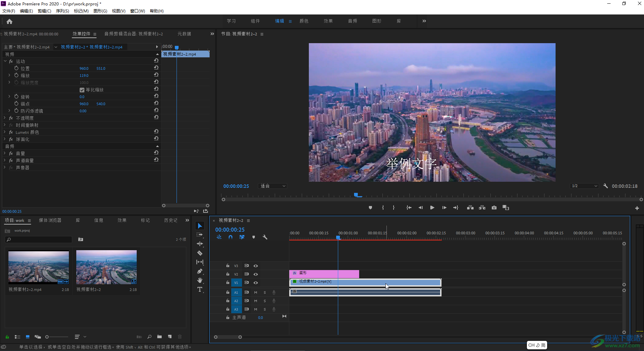
Task: Expand the Lumetri 颜色 effect
Action: (x=5, y=132)
